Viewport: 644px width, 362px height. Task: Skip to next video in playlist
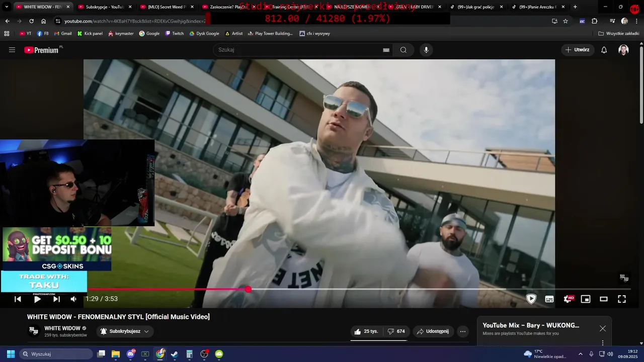(x=56, y=299)
